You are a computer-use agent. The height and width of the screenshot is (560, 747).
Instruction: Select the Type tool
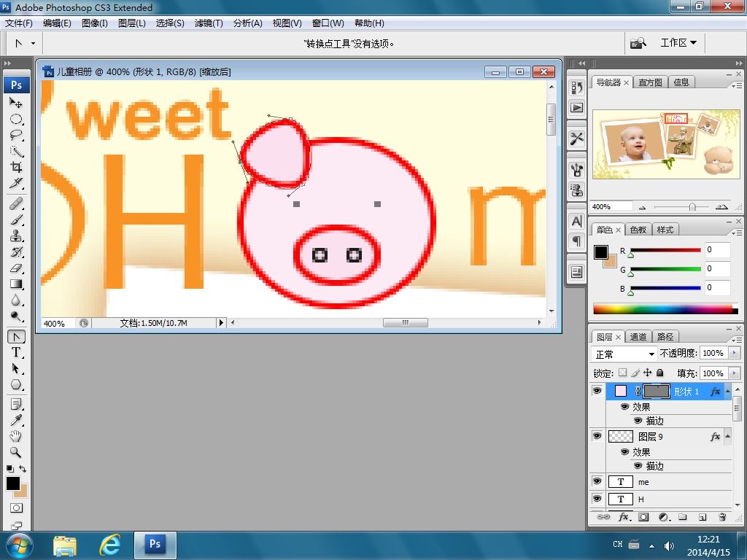point(16,353)
